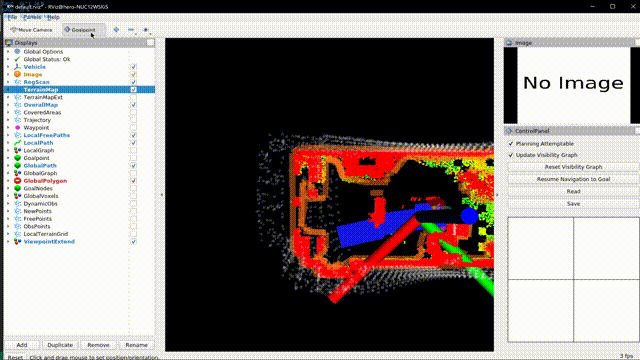Uncheck Update Visibility Graph checkbox
The height and width of the screenshot is (360, 640).
(x=511, y=155)
